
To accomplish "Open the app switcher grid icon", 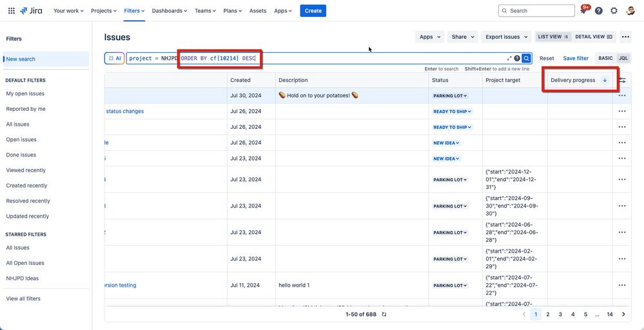I will pos(12,11).
